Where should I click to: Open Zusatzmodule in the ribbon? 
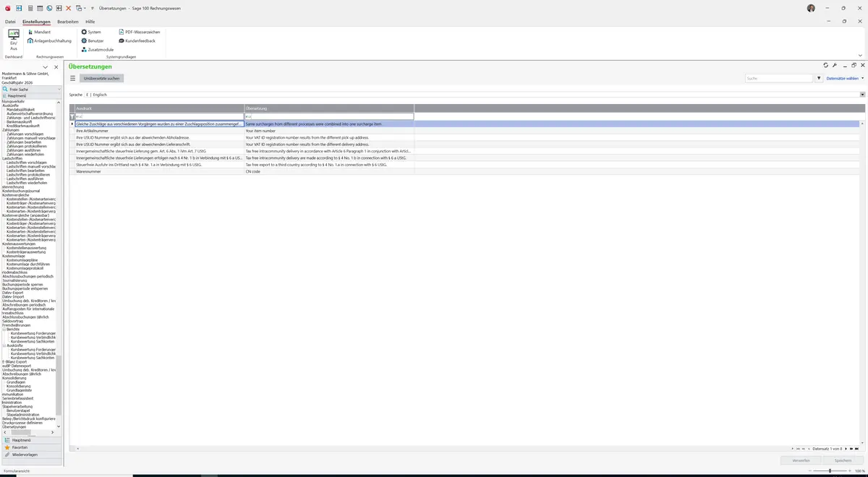pos(98,49)
